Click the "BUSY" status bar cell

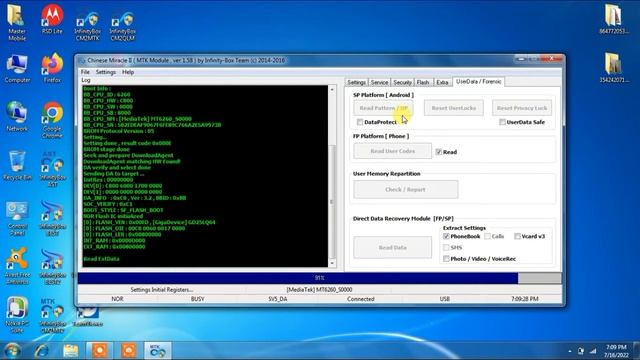[x=198, y=299]
